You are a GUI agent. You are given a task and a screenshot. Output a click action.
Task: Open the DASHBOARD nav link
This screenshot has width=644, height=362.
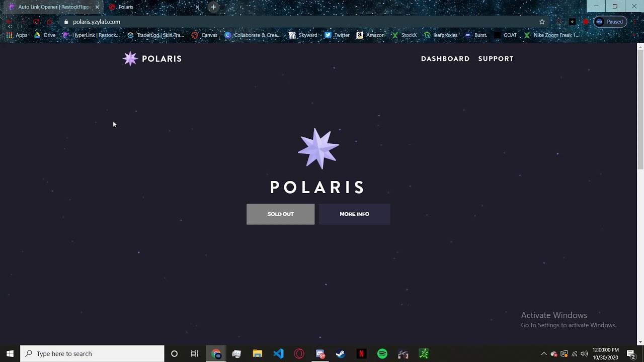tap(445, 59)
